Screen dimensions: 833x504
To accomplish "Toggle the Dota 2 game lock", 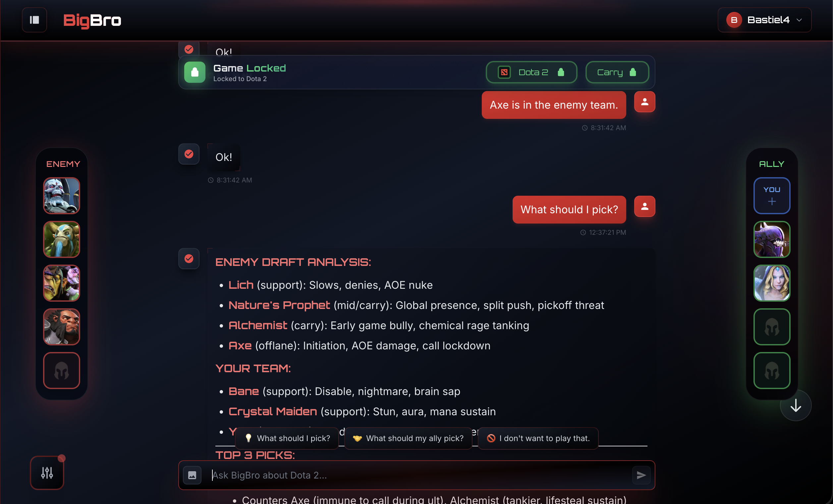I will pos(531,72).
